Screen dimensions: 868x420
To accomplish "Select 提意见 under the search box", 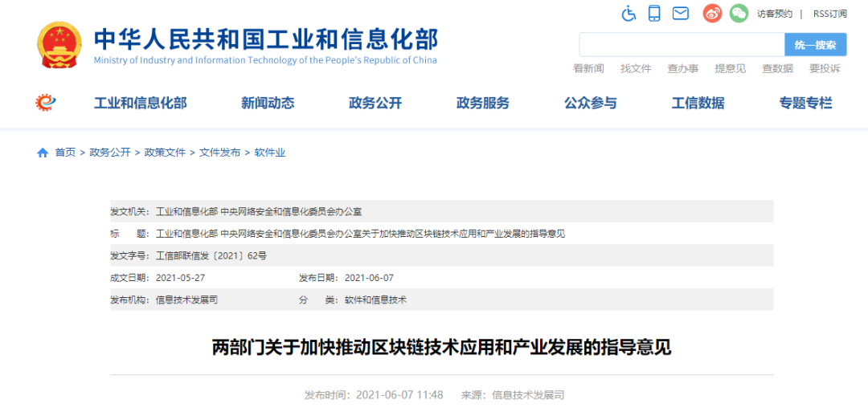I will pos(730,68).
